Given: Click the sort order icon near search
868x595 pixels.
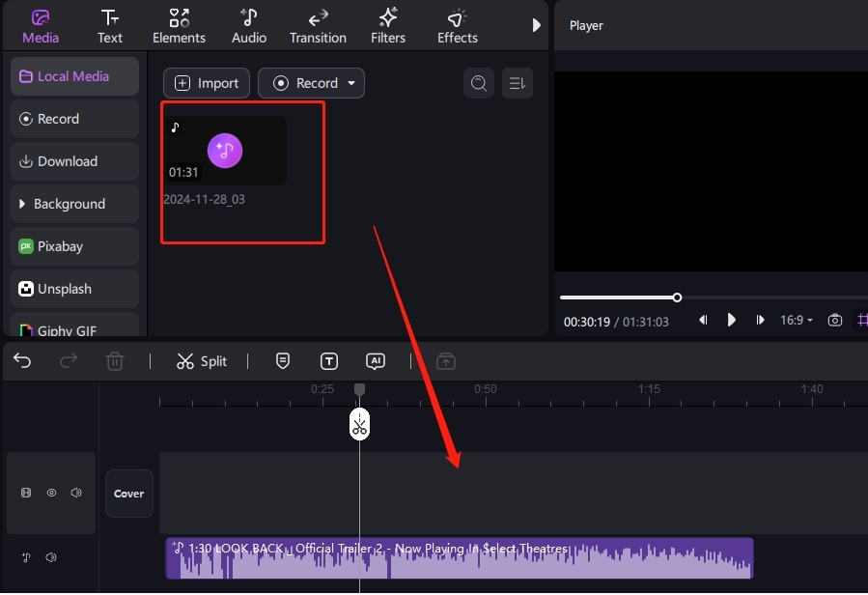Looking at the screenshot, I should click(x=518, y=83).
